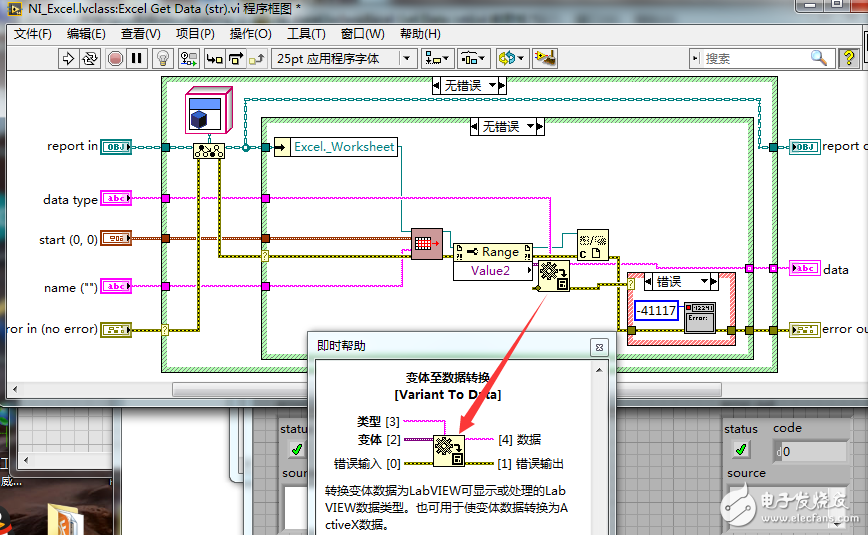The width and height of the screenshot is (868, 535).
Task: Click Step Into button
Action: [x=214, y=58]
